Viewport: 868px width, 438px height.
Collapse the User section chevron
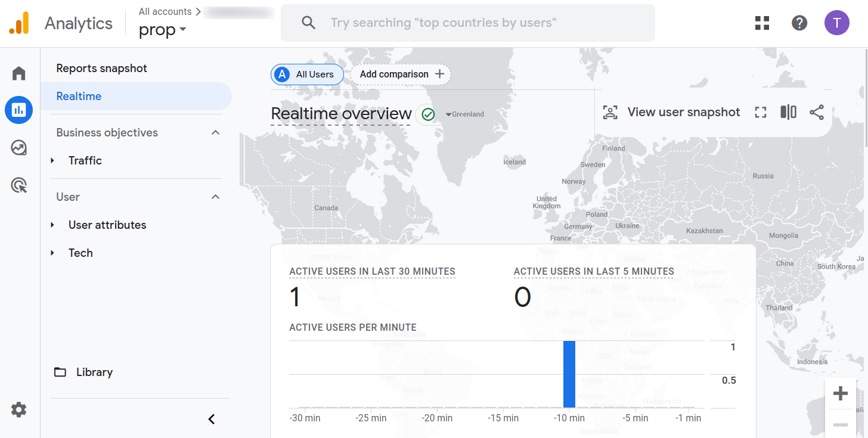tap(216, 197)
